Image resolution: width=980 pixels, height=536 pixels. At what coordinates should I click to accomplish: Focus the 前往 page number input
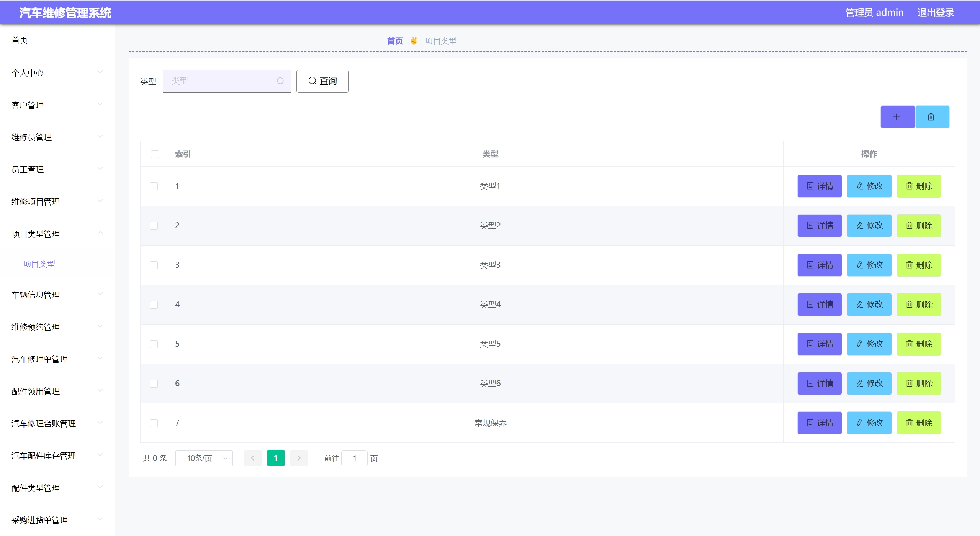click(x=354, y=458)
